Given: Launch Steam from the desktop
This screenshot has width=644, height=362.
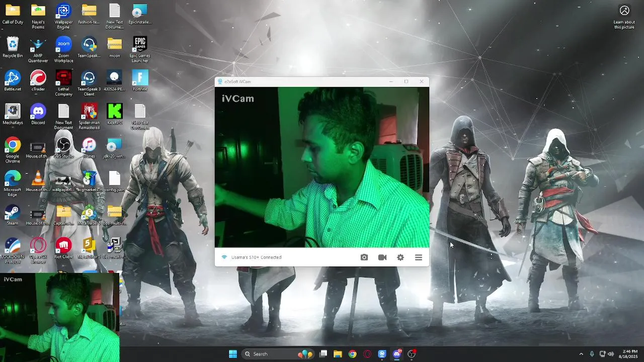Looking at the screenshot, I should [x=13, y=215].
